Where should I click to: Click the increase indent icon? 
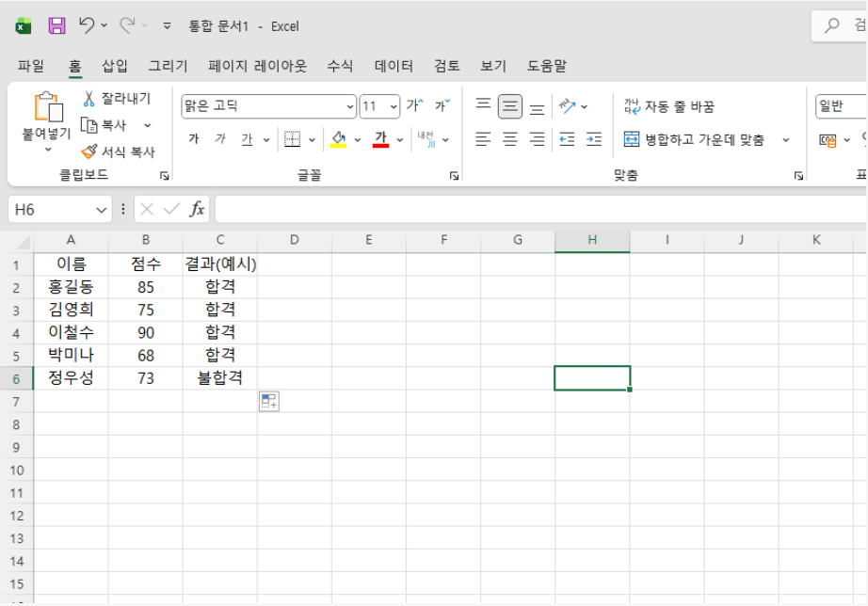tap(593, 139)
